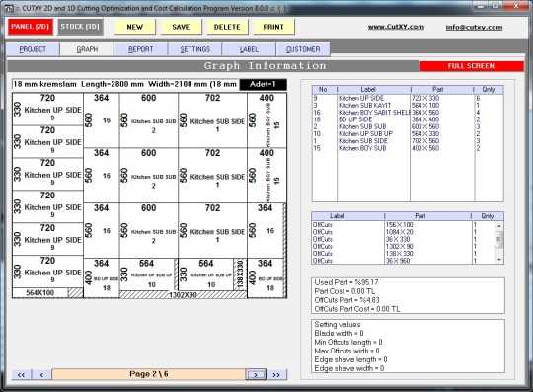Click the Qnty column header in parts table
This screenshot has width=533, height=392.
click(x=489, y=90)
